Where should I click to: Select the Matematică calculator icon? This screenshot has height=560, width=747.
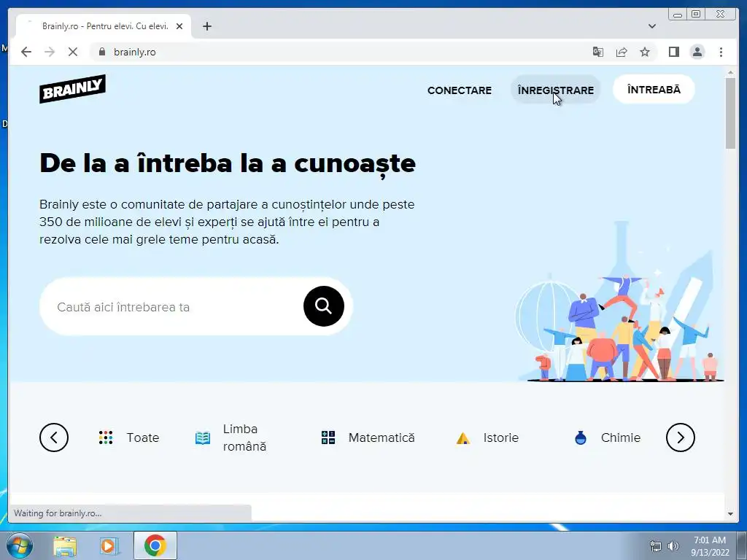tap(328, 437)
